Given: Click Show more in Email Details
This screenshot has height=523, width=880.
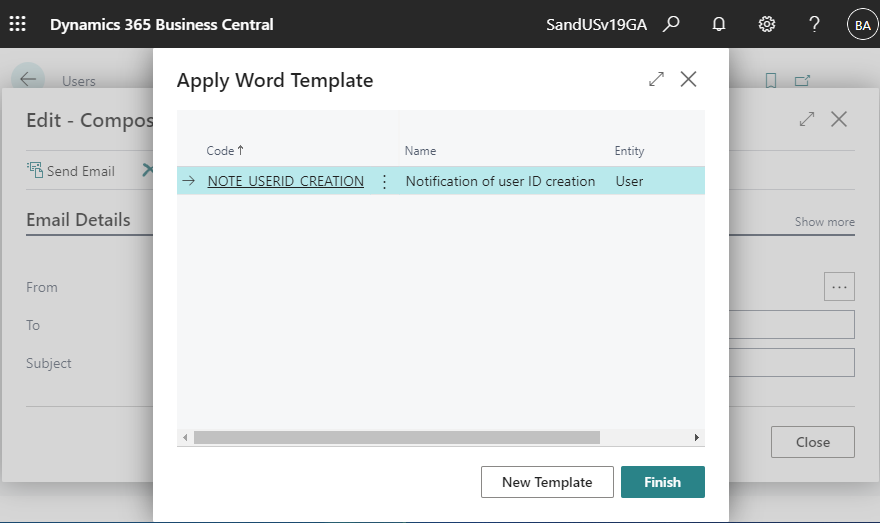Looking at the screenshot, I should point(824,222).
